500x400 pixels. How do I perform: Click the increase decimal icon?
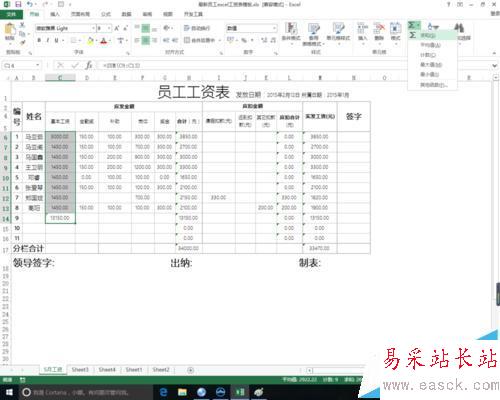click(x=264, y=40)
